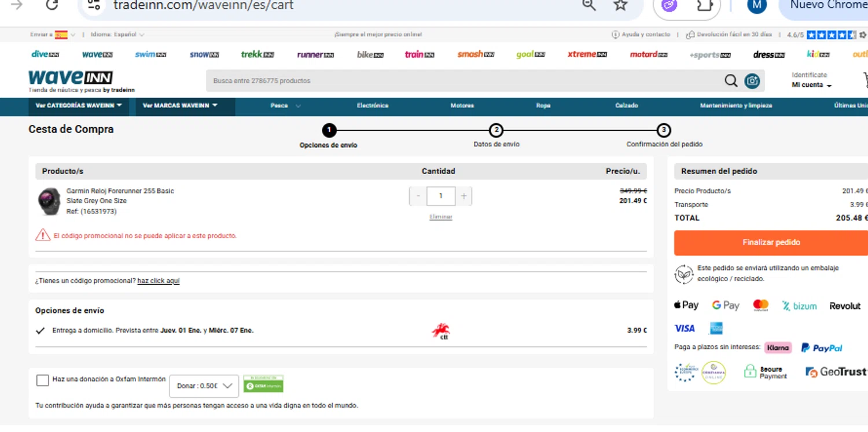This screenshot has height=432, width=868.
Task: Open the Donar : 0.50€ dropdown
Action: tap(204, 386)
